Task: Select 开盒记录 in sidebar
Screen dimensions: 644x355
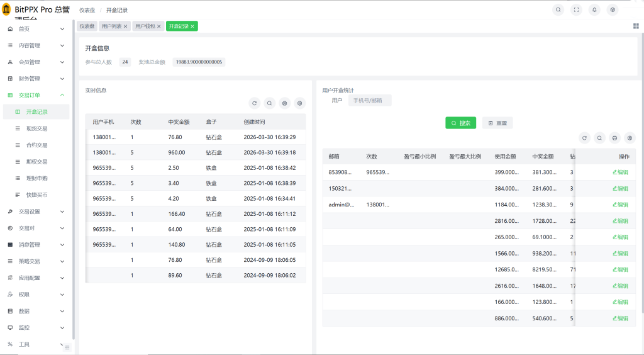Action: (x=36, y=112)
